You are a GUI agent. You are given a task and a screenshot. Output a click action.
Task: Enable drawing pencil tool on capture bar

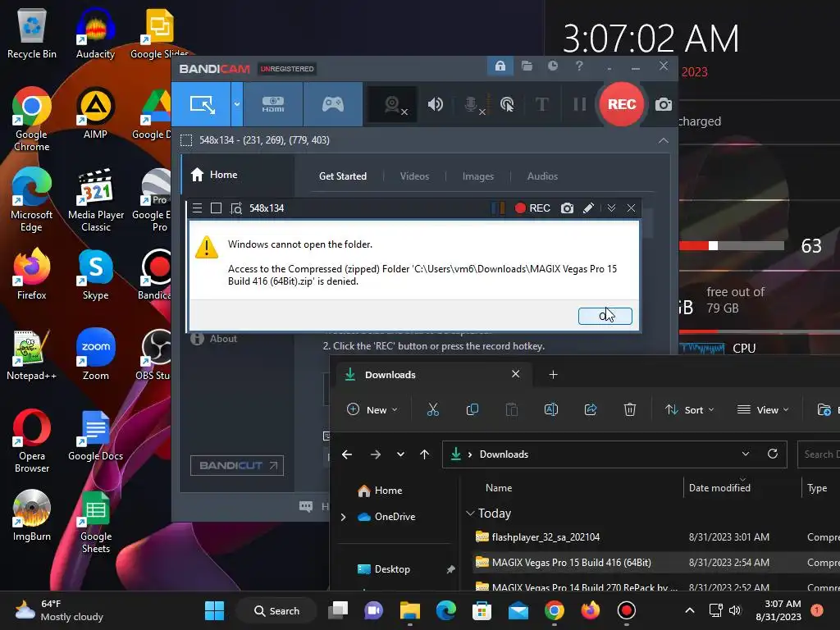[588, 208]
